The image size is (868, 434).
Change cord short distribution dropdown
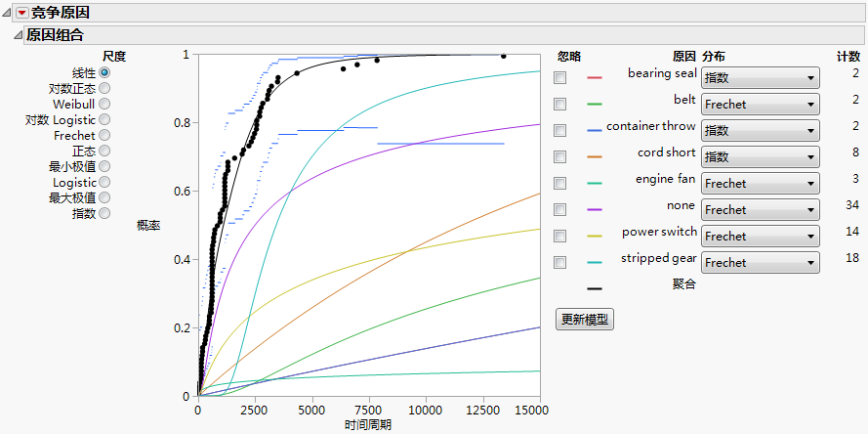pyautogui.click(x=760, y=156)
